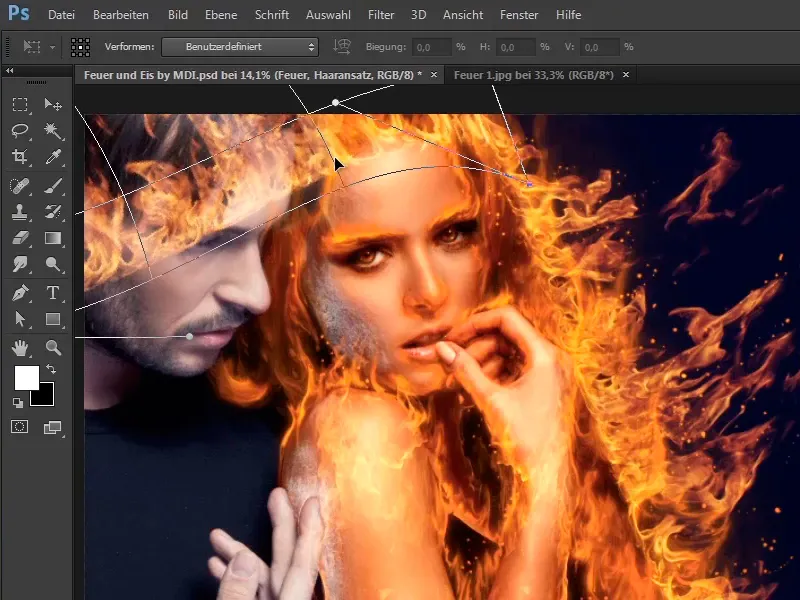This screenshot has height=600, width=800.
Task: Open the Ebene menu
Action: click(221, 15)
